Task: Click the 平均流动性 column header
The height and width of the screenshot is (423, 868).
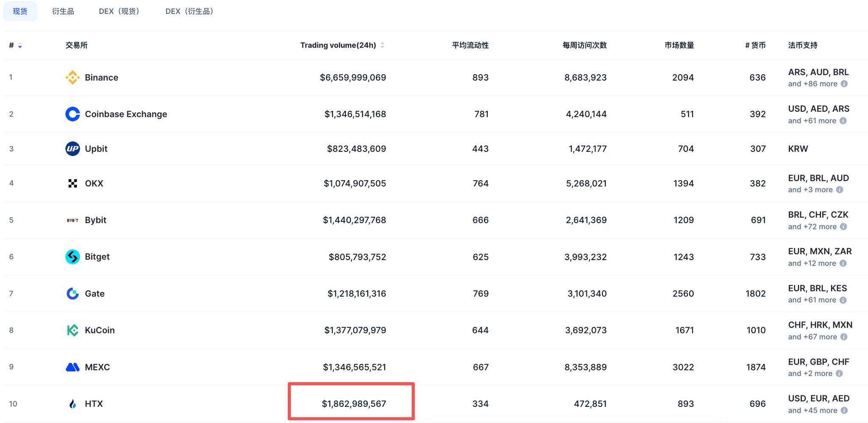Action: 470,45
